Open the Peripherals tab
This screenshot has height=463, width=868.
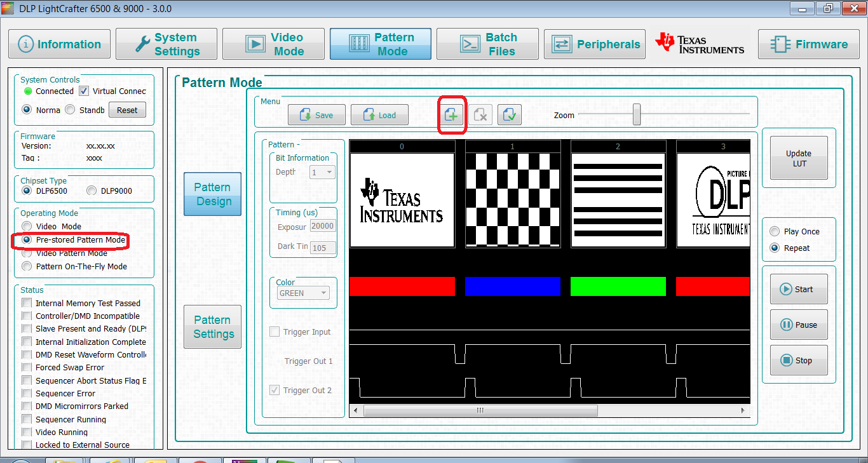pos(595,44)
